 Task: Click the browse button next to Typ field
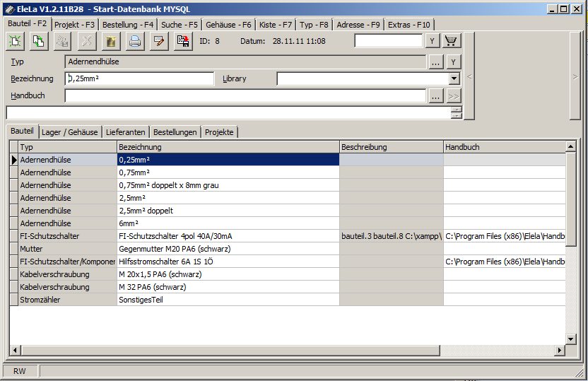[x=436, y=62]
